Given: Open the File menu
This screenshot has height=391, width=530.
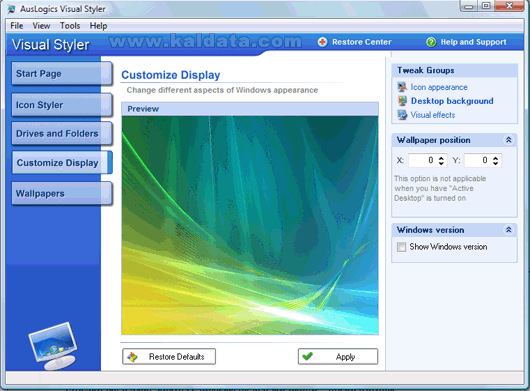Looking at the screenshot, I should [17, 26].
